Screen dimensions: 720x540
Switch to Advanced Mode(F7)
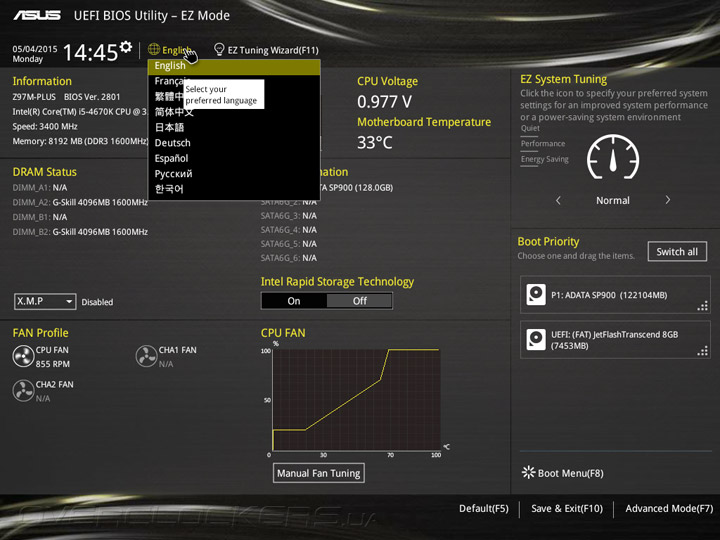tap(669, 508)
